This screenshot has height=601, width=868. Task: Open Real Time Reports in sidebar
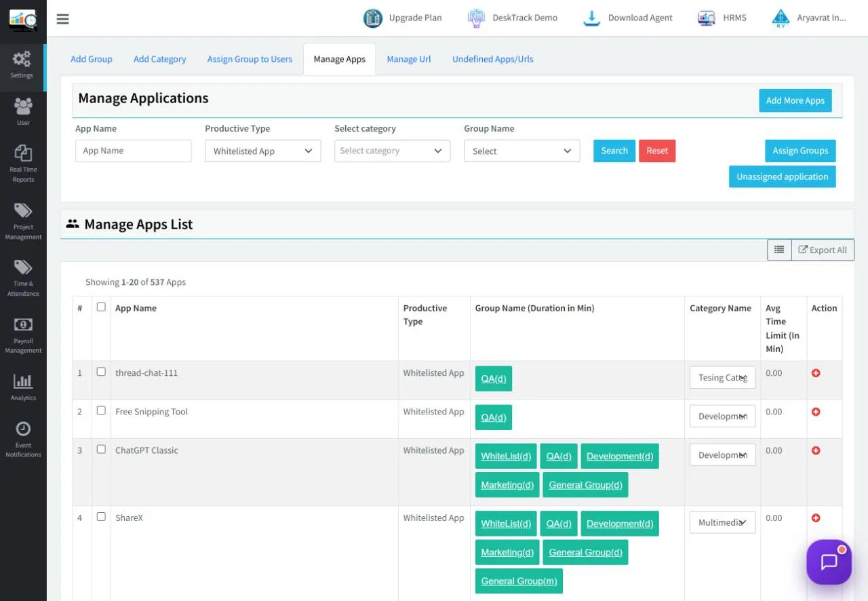[23, 163]
